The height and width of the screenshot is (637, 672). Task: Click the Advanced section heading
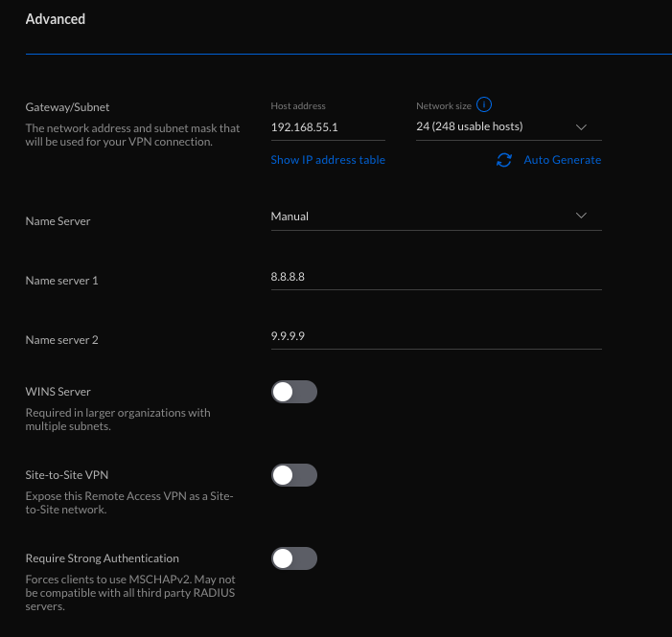56,19
